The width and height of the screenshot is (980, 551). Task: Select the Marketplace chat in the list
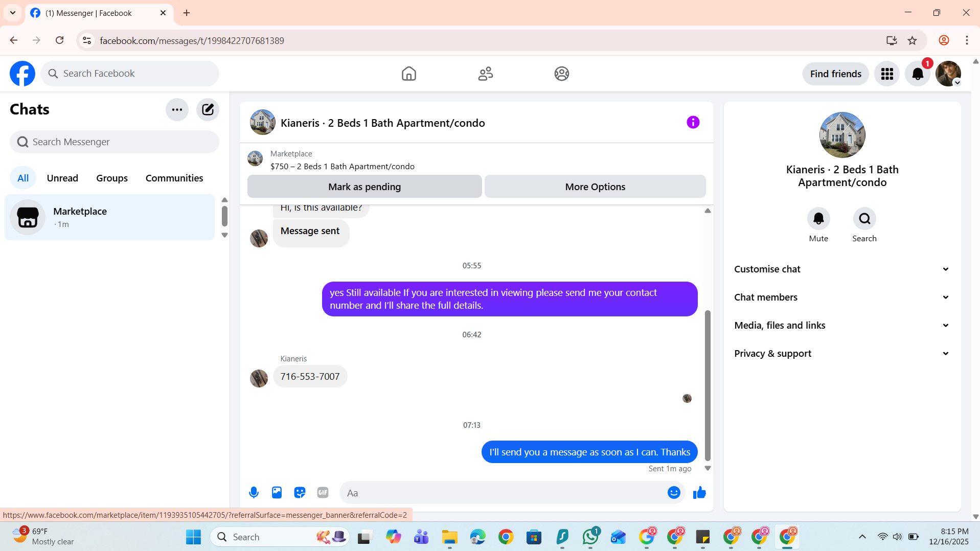coord(109,217)
